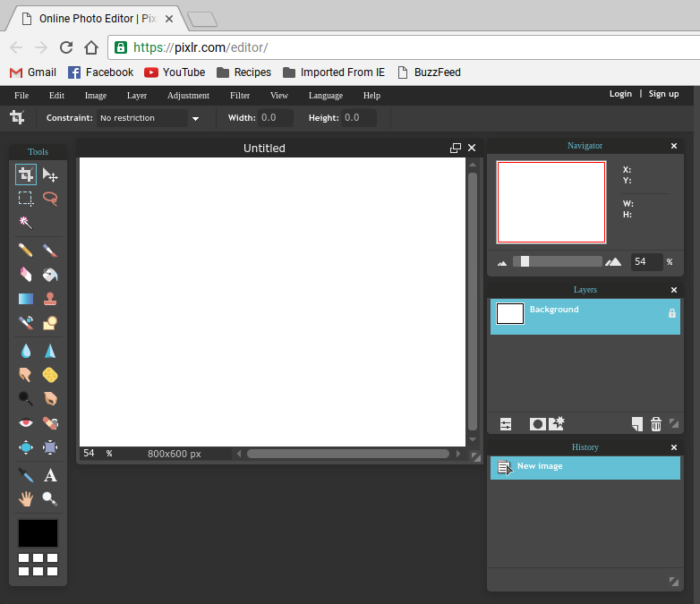Click the Login link
The height and width of the screenshot is (604, 700).
coord(620,94)
